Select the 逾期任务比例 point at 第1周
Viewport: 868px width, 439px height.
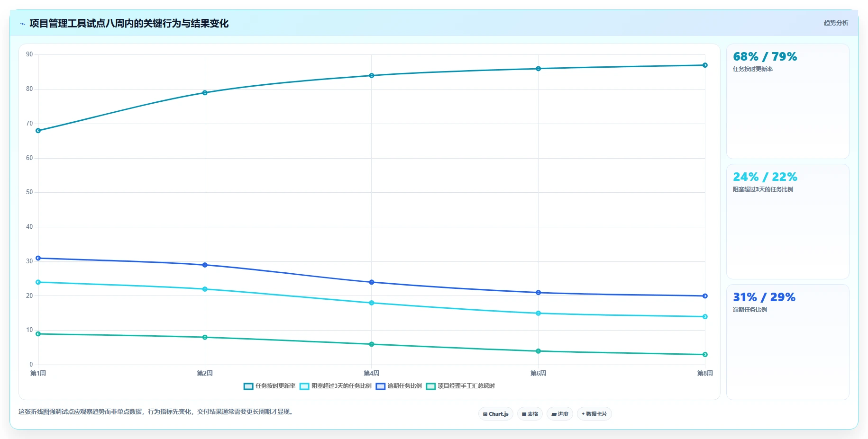click(38, 258)
